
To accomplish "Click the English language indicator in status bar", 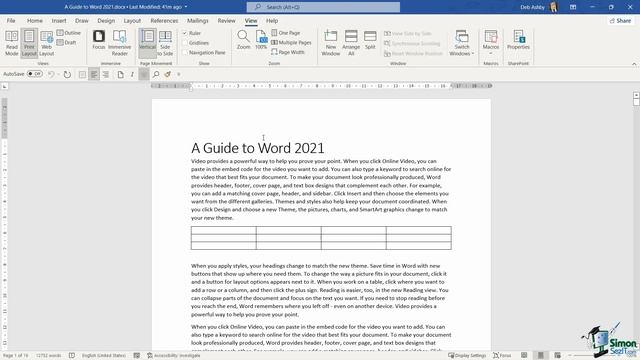I will 104,356.
